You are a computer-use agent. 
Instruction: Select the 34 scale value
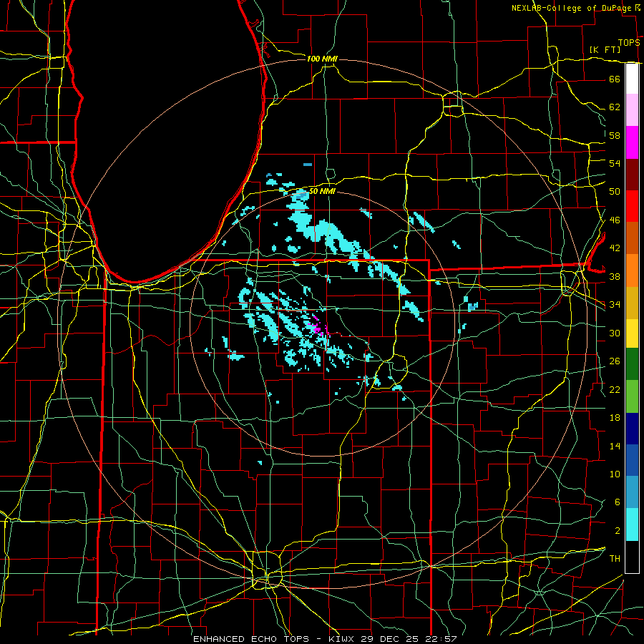point(615,304)
